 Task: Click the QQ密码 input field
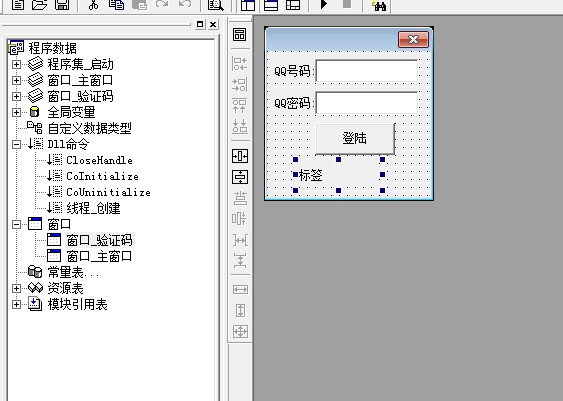pyautogui.click(x=367, y=103)
